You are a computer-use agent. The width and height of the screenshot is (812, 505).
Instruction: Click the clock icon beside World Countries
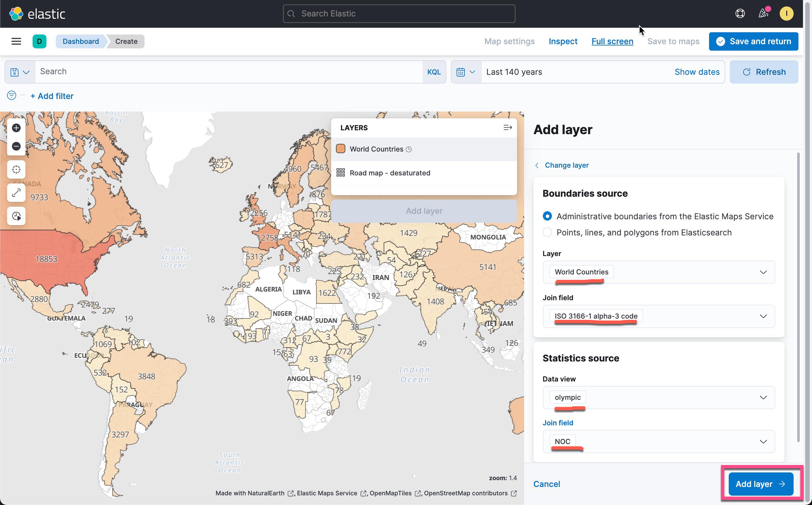click(x=409, y=149)
